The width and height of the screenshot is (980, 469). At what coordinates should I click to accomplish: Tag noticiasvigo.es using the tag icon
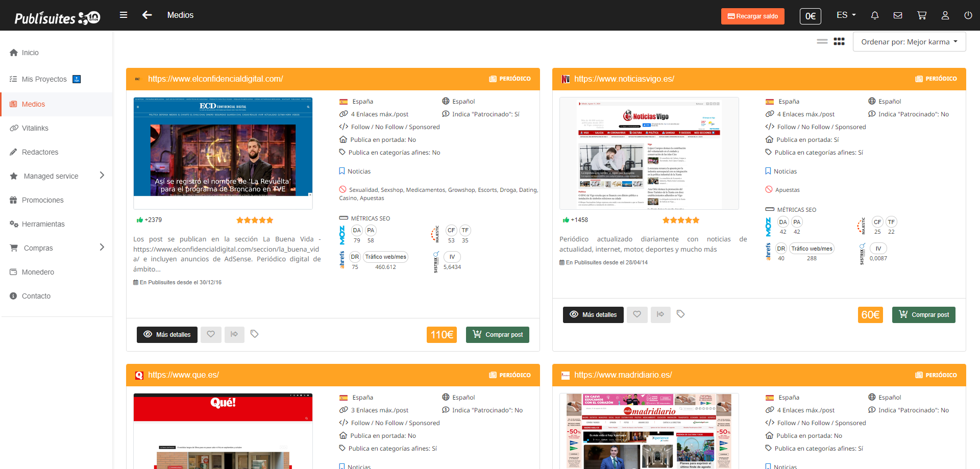[x=681, y=314]
